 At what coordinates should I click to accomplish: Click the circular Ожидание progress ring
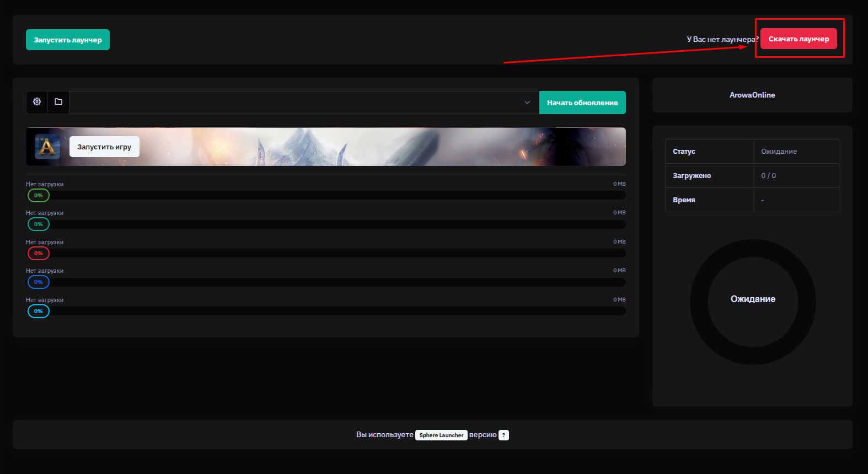pyautogui.click(x=753, y=302)
